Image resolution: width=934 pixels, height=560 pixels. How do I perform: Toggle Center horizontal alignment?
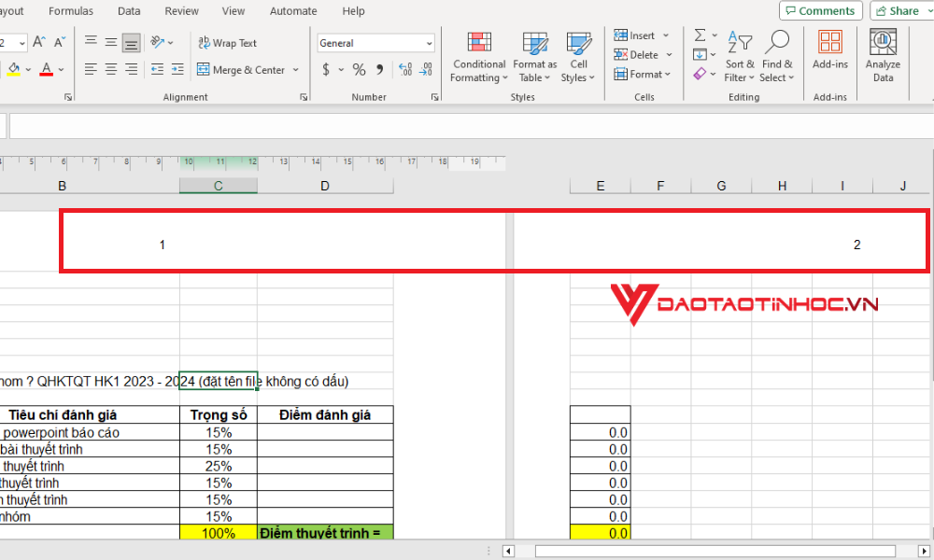[111, 70]
